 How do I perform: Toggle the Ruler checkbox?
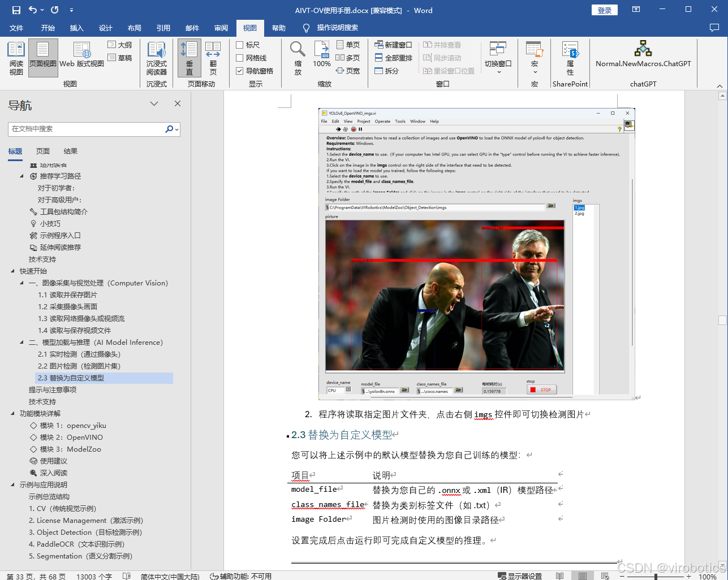[248, 45]
